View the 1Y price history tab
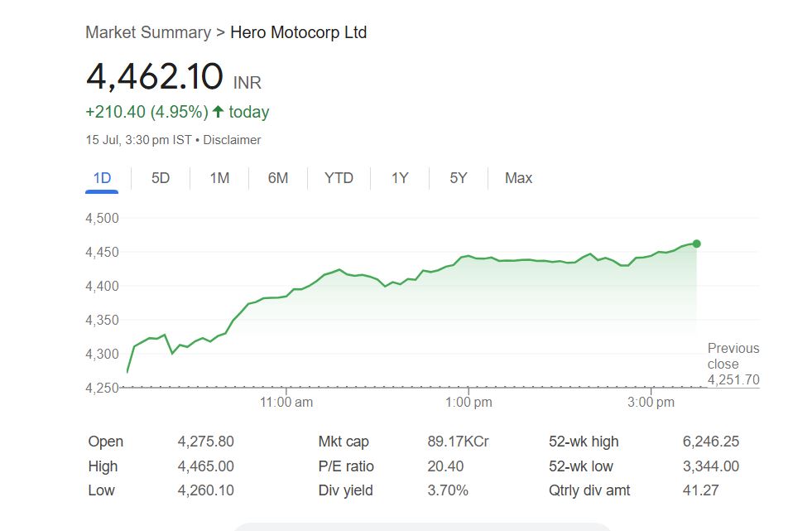 pyautogui.click(x=400, y=178)
